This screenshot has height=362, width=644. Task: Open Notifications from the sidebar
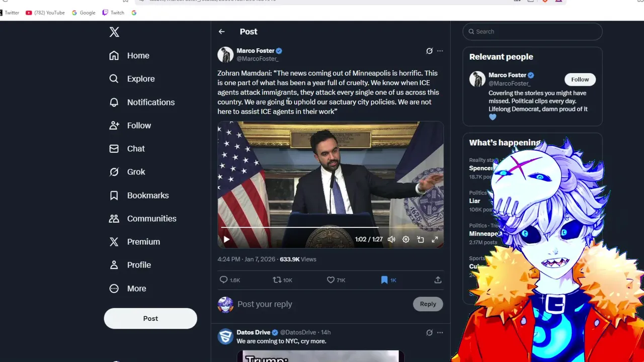point(142,102)
